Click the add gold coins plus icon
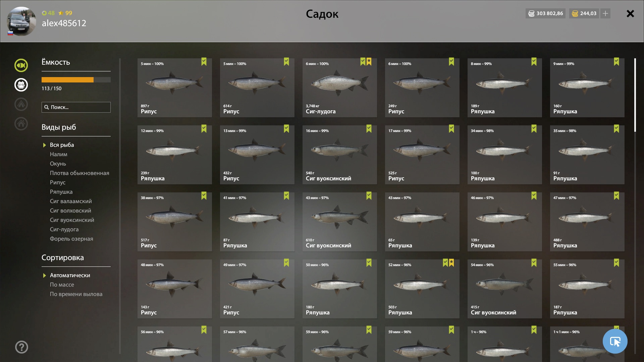 [x=605, y=13]
